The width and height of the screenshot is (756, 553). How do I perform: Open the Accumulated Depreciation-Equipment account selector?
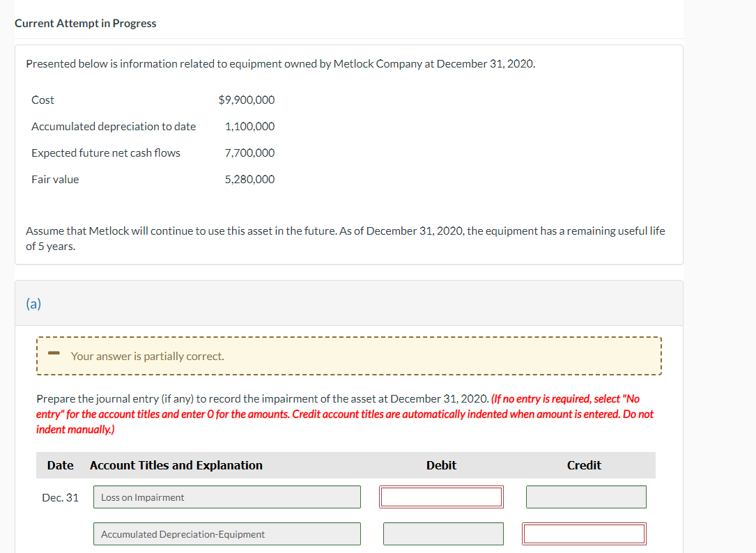[x=226, y=533]
